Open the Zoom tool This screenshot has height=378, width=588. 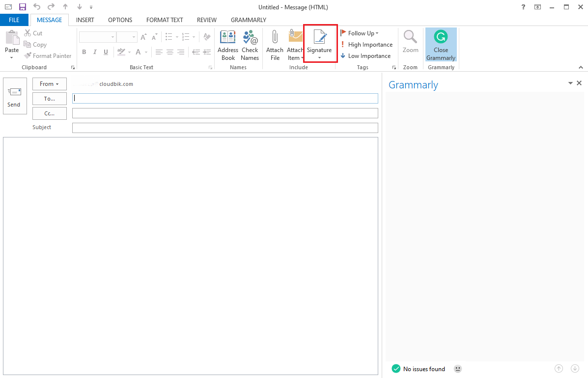tap(410, 44)
